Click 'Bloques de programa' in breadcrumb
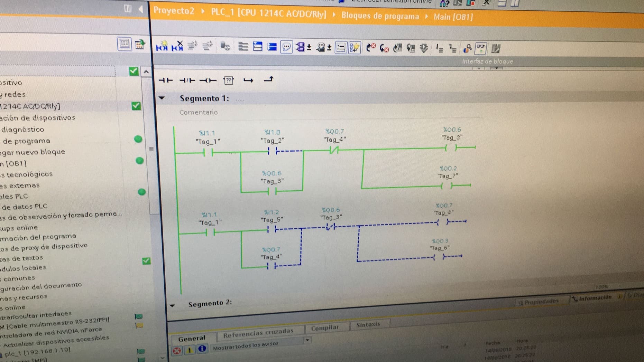This screenshot has height=362, width=644. pyautogui.click(x=380, y=16)
